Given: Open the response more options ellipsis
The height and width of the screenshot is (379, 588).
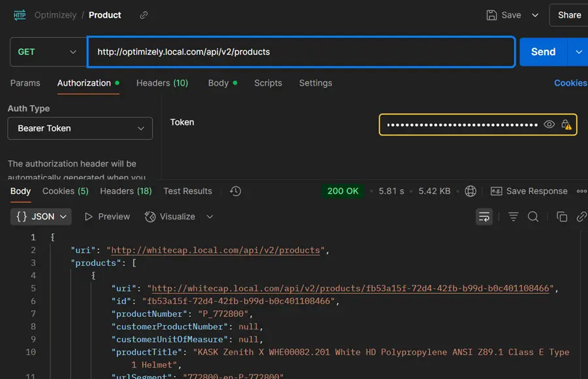Looking at the screenshot, I should click(x=581, y=191).
